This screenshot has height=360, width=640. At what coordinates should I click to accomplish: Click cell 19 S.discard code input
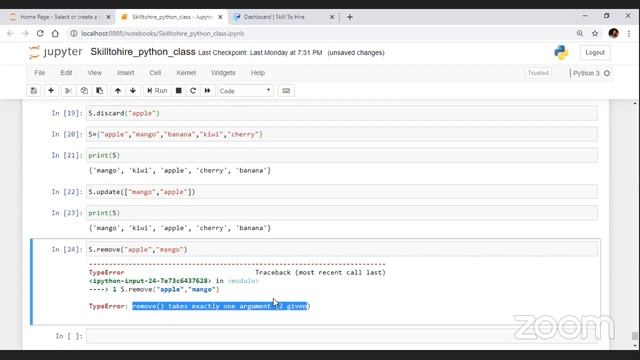(x=342, y=113)
